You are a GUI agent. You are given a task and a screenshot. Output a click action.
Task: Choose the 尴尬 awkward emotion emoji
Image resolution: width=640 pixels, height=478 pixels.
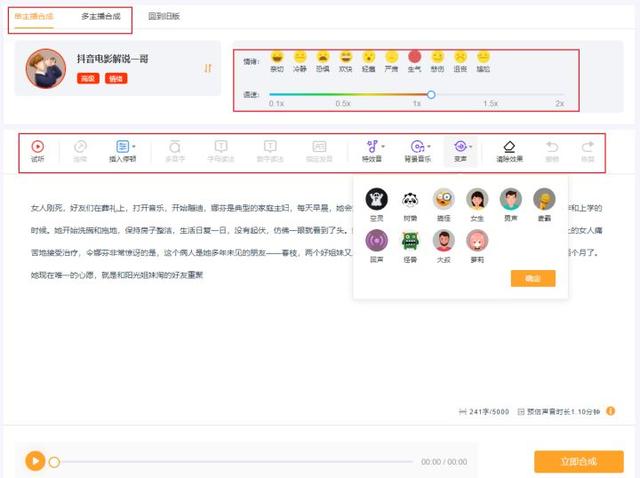click(483, 57)
